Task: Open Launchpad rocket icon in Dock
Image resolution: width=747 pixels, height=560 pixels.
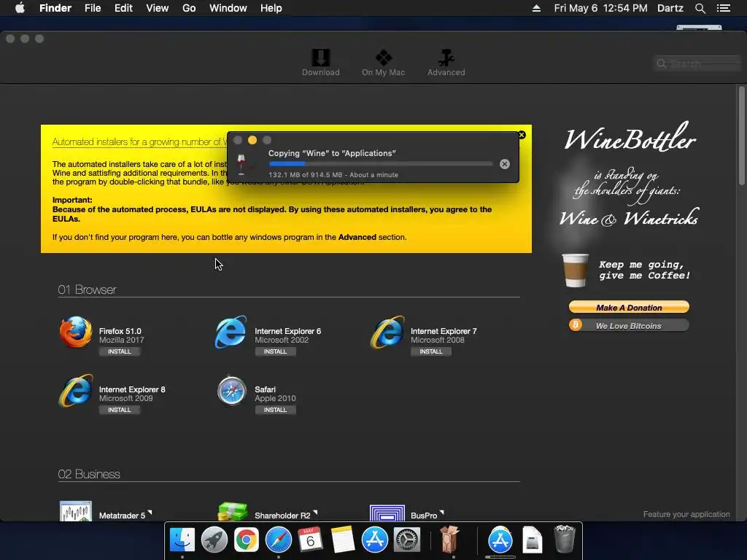Action: 214,540
